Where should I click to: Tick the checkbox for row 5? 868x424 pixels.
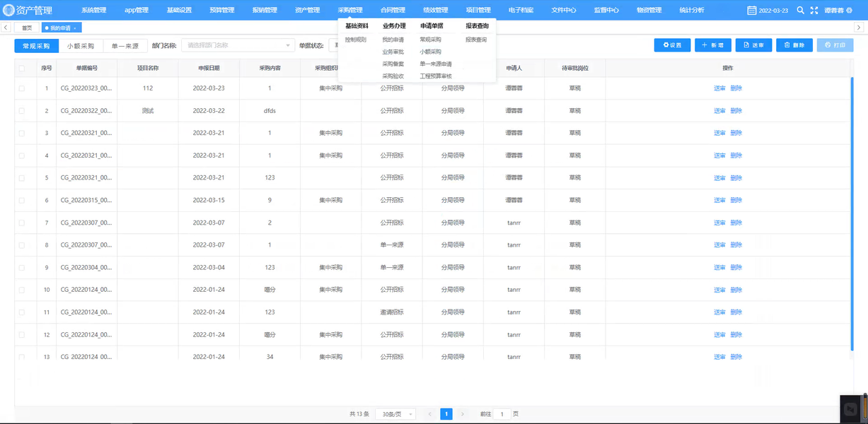[22, 178]
